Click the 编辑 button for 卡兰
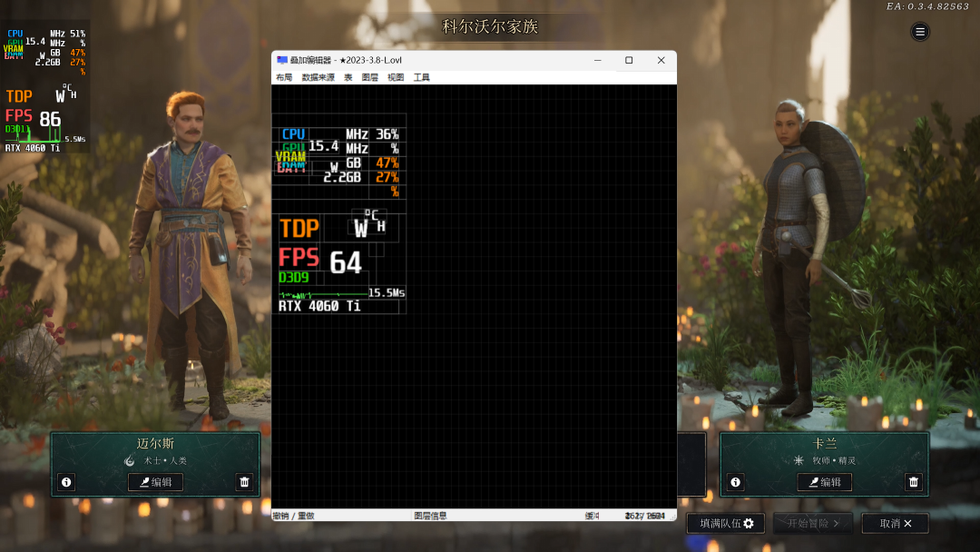This screenshot has width=980, height=552. tap(824, 482)
